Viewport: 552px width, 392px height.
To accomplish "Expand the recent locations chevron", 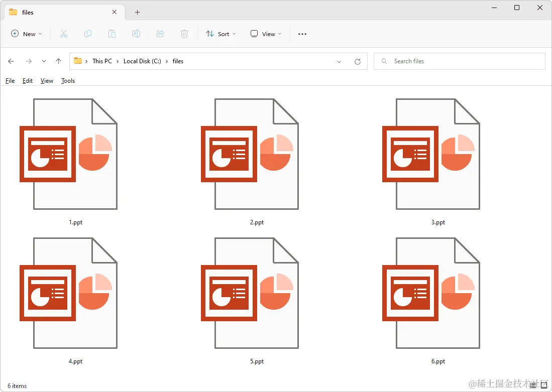I will [44, 61].
